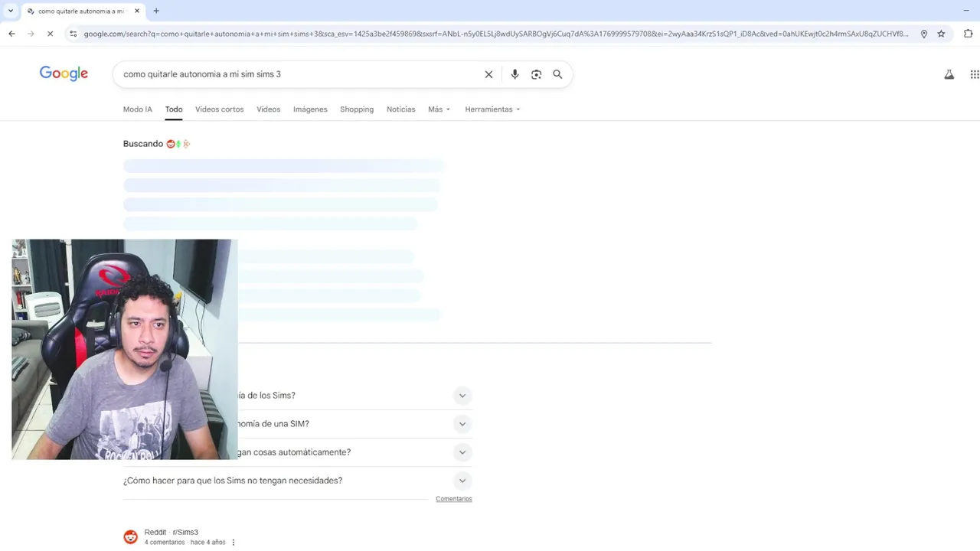Clear the search query with X
The image size is (980, 551).
click(488, 74)
